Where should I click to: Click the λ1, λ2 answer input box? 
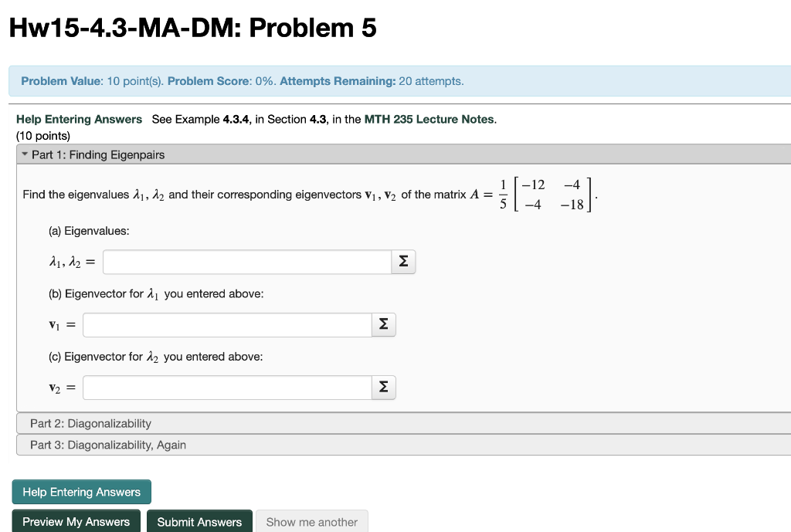pyautogui.click(x=247, y=262)
